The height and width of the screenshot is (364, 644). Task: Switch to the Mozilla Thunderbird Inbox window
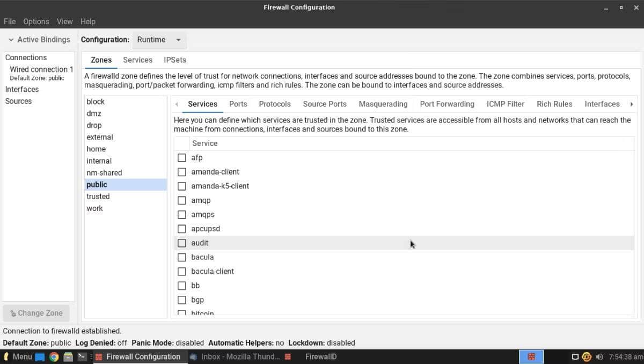(x=236, y=356)
